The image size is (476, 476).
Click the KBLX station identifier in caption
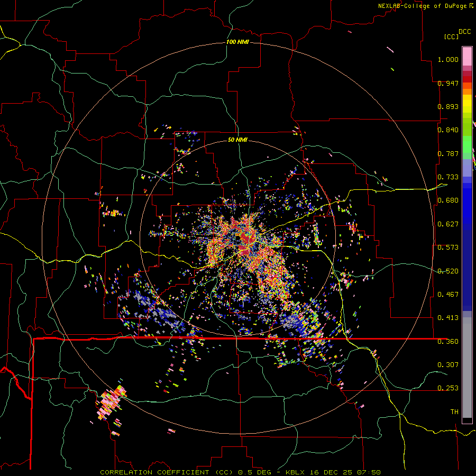pyautogui.click(x=296, y=472)
